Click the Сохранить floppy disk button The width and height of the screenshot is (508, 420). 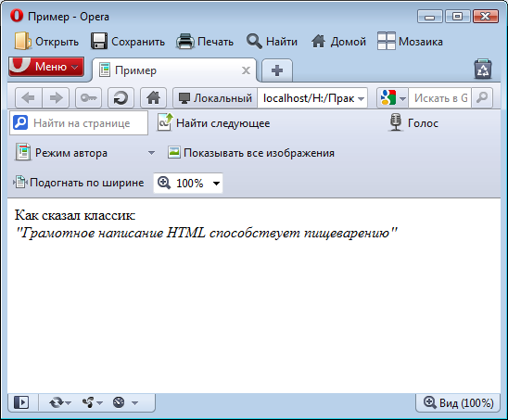point(127,42)
